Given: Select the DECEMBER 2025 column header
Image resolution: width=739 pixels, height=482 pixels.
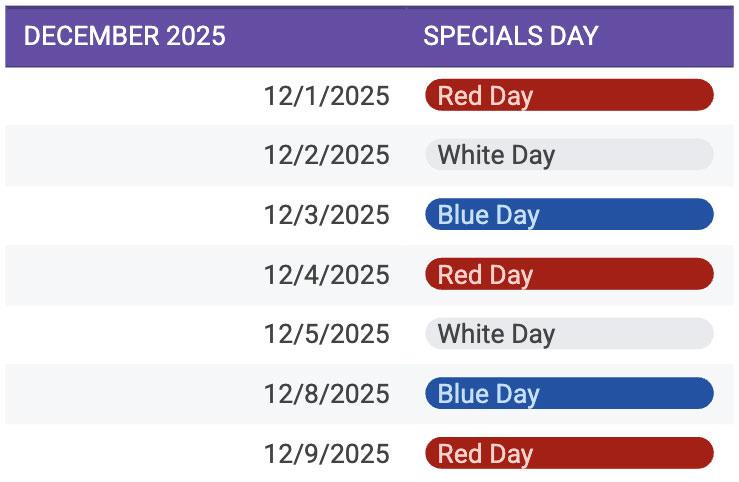Looking at the screenshot, I should tap(205, 37).
